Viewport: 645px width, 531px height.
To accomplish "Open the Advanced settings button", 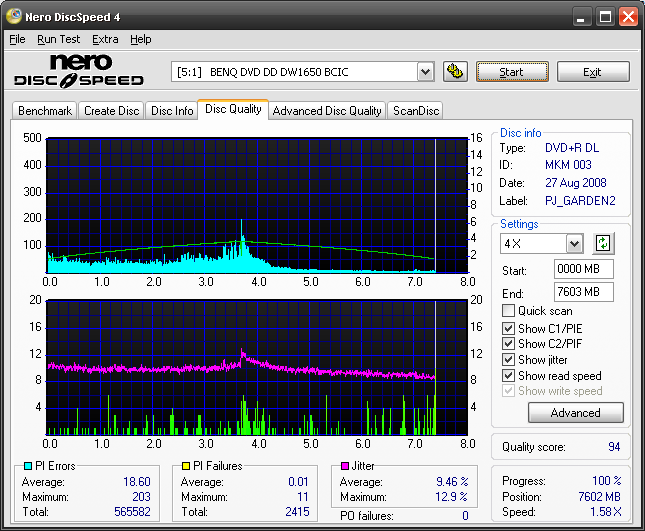I will pos(575,413).
